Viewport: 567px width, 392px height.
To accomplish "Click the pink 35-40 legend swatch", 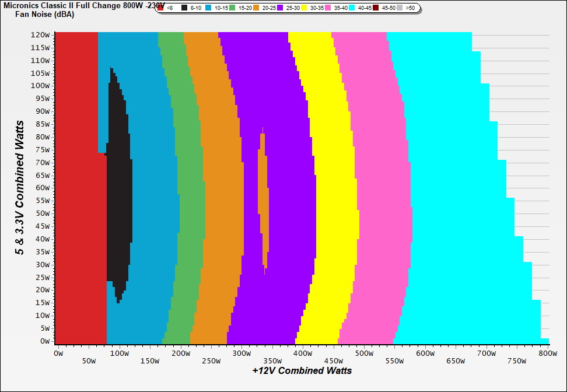I will (328, 8).
